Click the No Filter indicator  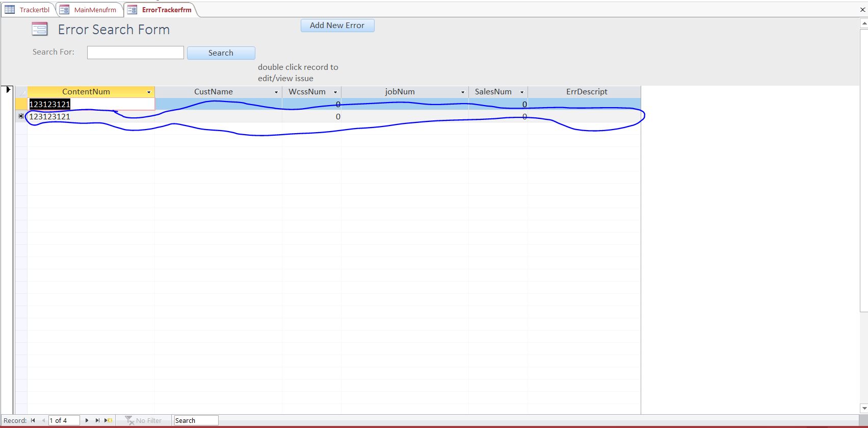(144, 420)
